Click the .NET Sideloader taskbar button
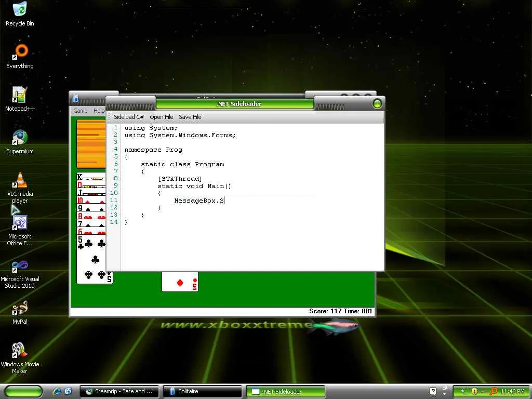The width and height of the screenshot is (532, 399). click(285, 392)
